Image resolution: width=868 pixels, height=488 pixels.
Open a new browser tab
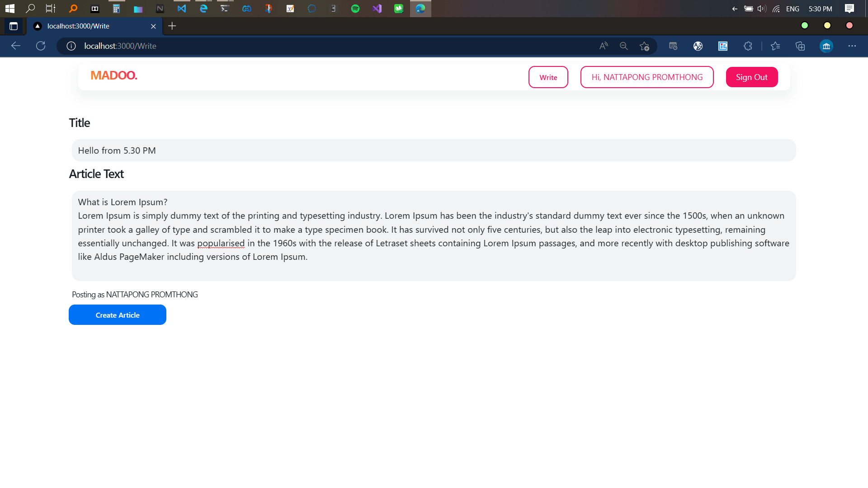pyautogui.click(x=172, y=26)
